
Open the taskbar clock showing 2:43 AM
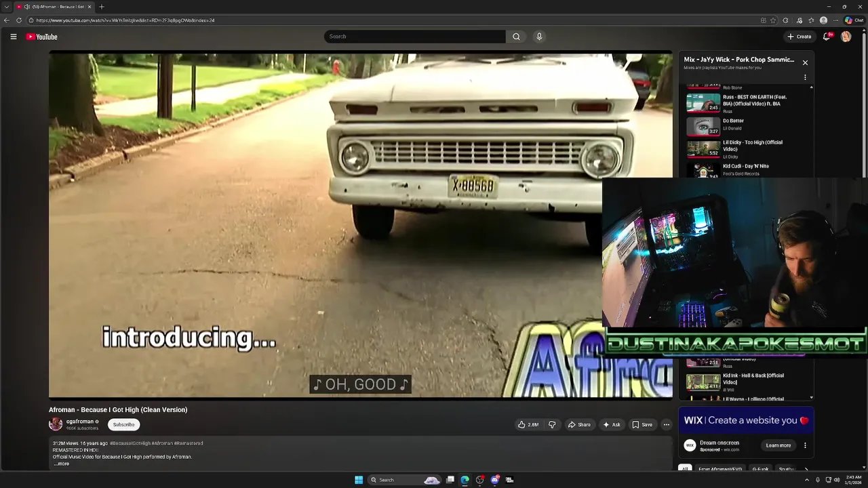(x=854, y=480)
